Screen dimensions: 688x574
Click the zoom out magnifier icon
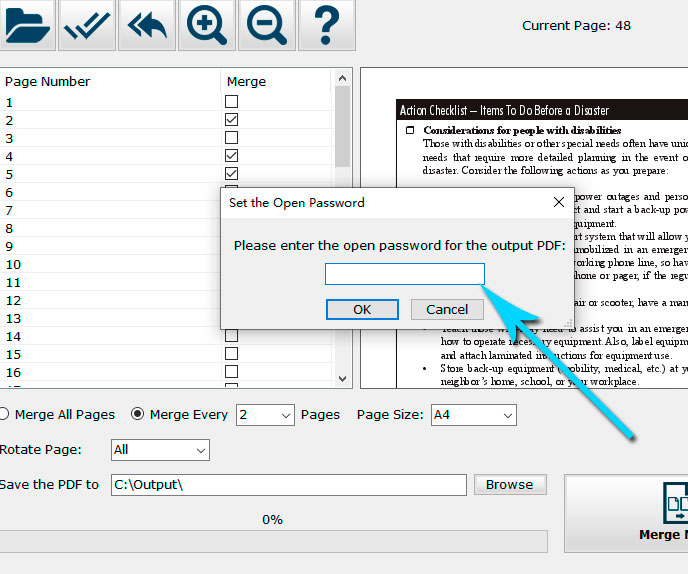pyautogui.click(x=267, y=26)
